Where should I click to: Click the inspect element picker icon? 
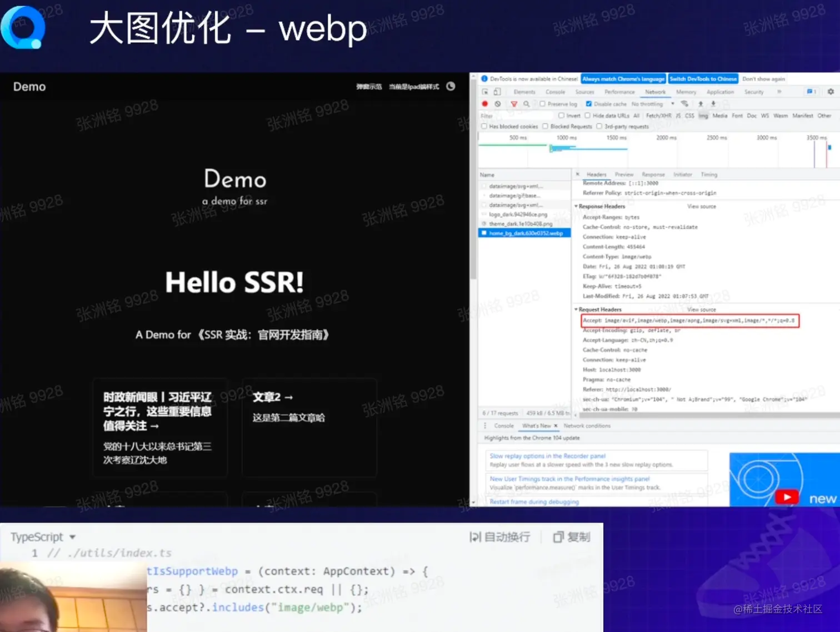pos(485,92)
